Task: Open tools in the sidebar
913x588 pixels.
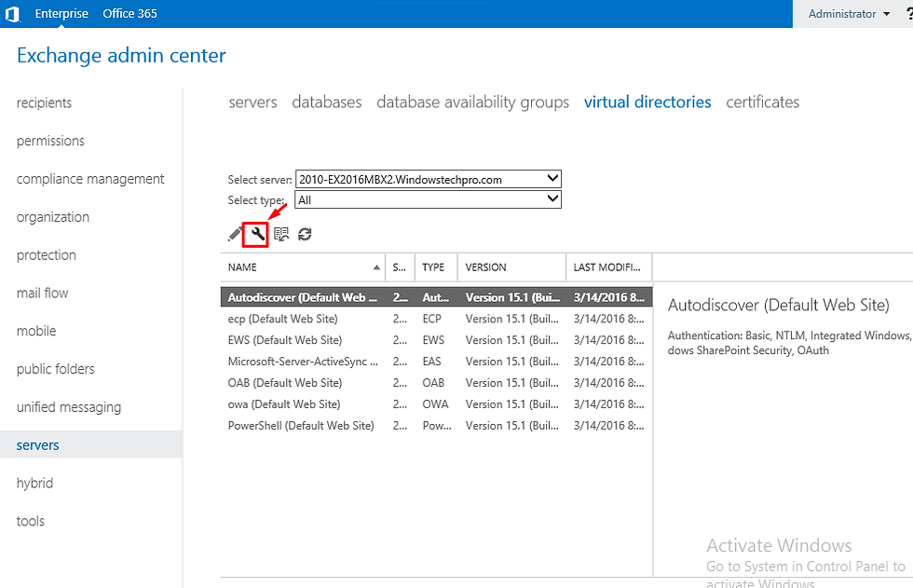Action: (x=30, y=521)
